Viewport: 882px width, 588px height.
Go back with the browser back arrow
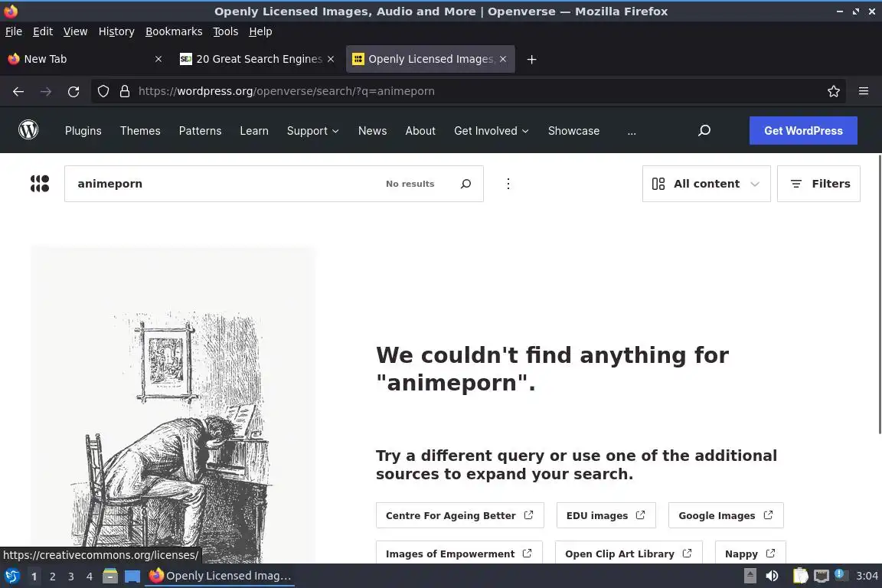click(18, 91)
